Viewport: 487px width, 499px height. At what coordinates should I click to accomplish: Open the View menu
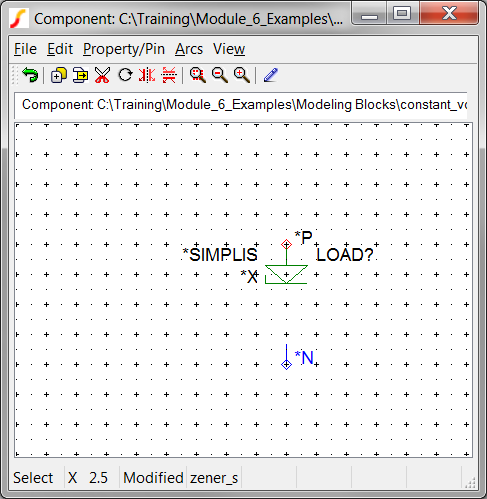click(229, 49)
